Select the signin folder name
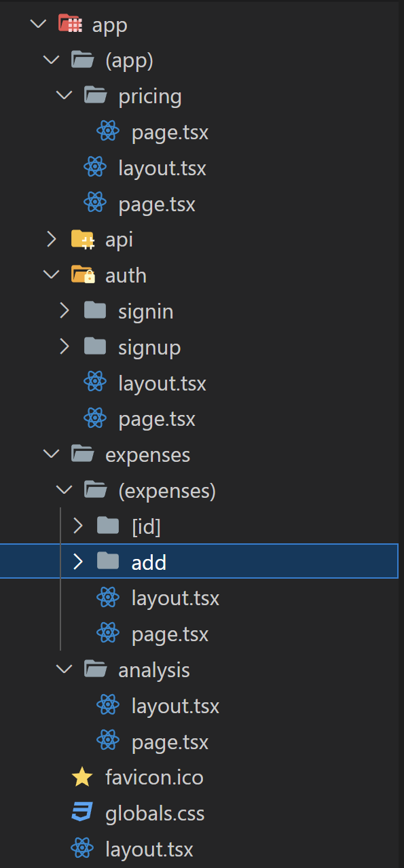The width and height of the screenshot is (404, 868). (x=146, y=312)
